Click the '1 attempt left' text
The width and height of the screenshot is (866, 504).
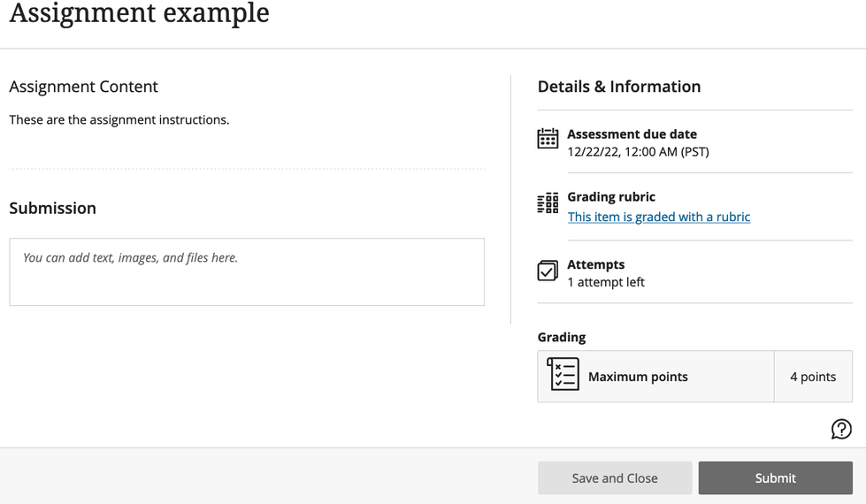coord(606,282)
